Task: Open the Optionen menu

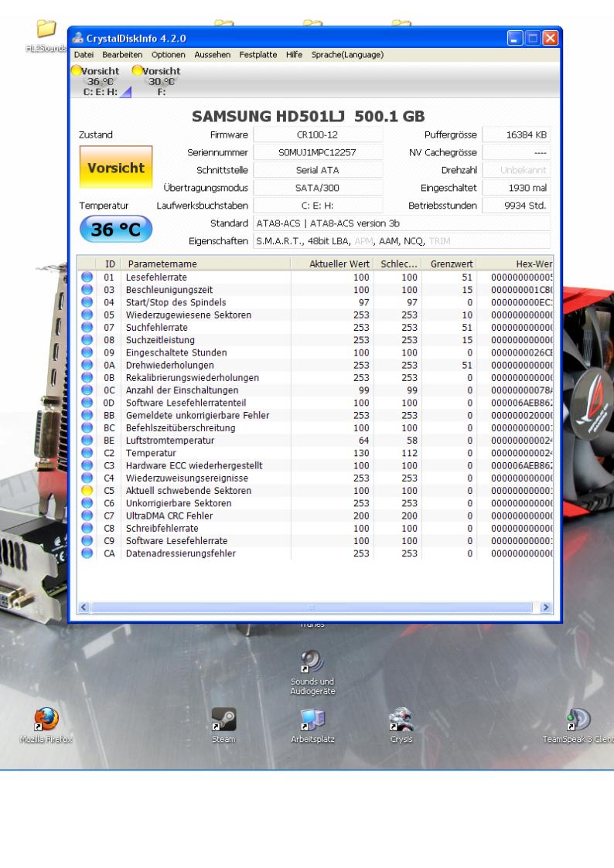Action: [169, 55]
